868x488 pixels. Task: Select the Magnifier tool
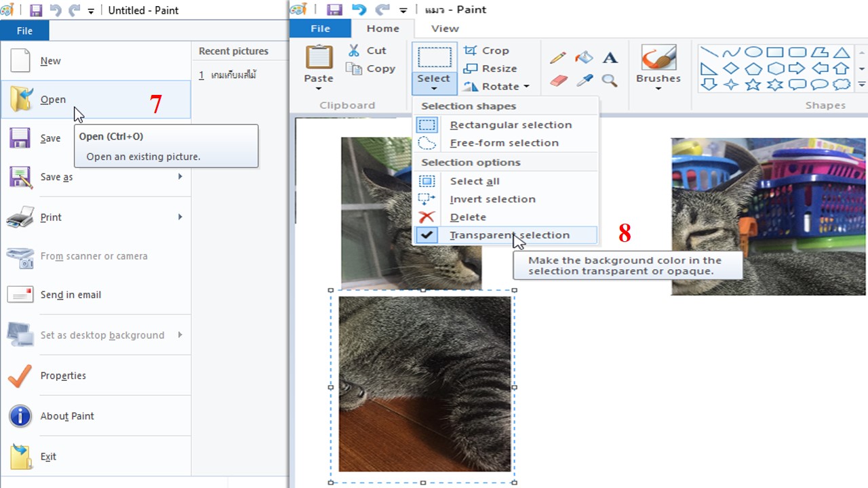[x=610, y=81]
